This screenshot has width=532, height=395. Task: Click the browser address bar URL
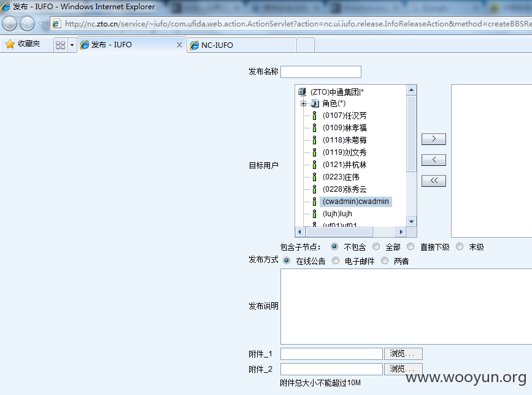click(298, 24)
